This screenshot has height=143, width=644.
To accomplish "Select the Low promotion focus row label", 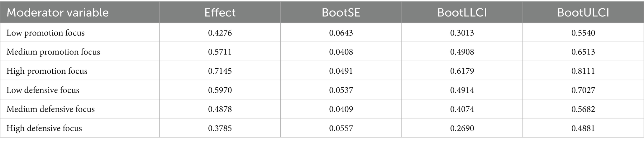I will 45,33.
